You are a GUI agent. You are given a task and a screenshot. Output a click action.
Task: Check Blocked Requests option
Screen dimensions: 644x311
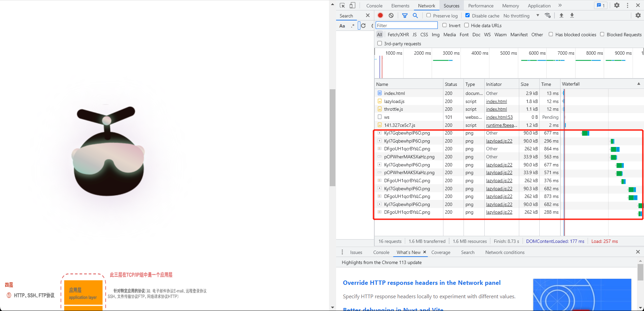pos(602,34)
